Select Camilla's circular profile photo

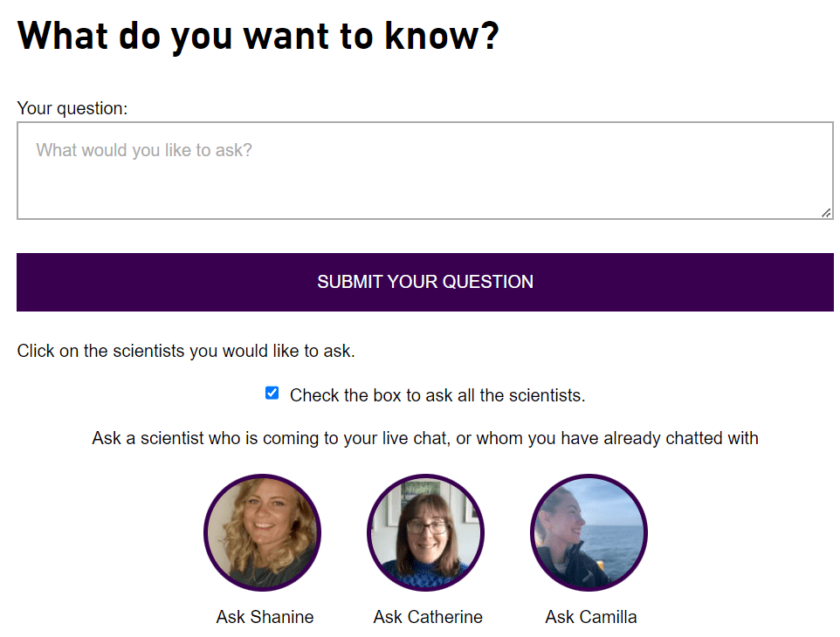click(x=589, y=532)
